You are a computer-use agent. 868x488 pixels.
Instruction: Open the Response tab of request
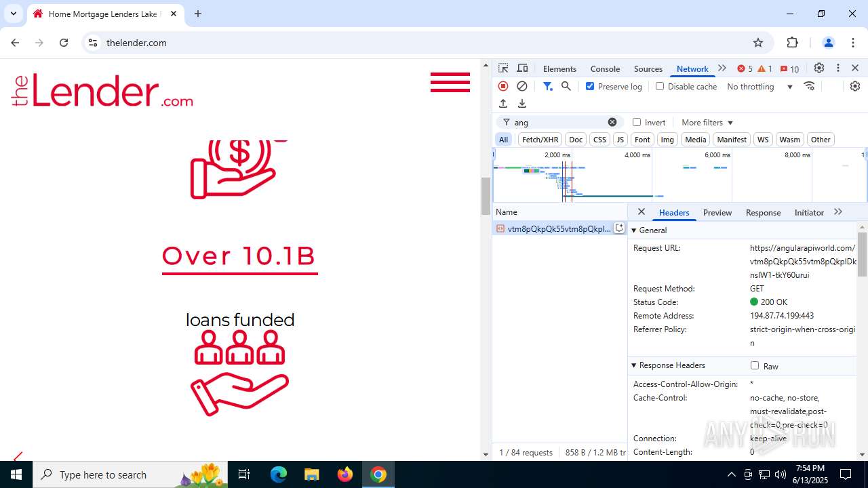coord(764,212)
